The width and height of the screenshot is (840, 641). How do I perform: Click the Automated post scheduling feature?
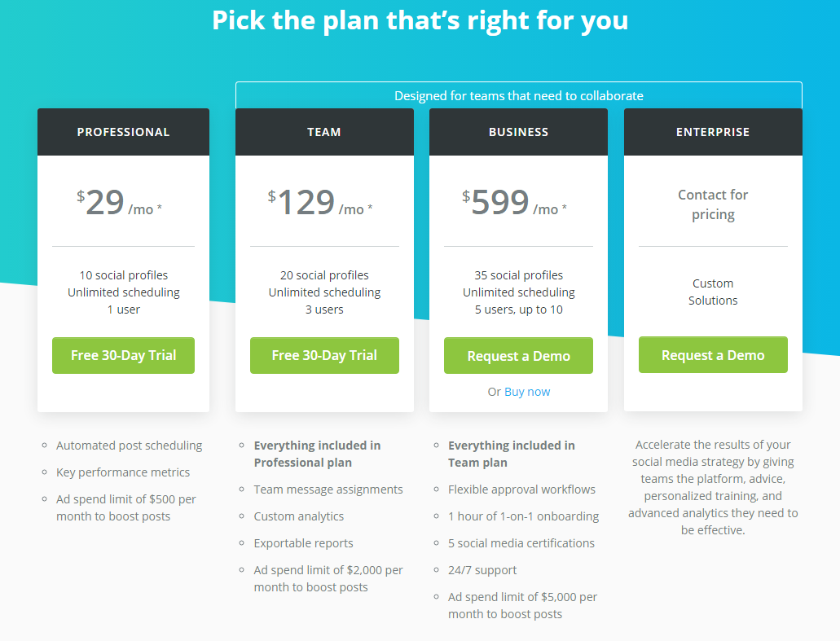(129, 445)
